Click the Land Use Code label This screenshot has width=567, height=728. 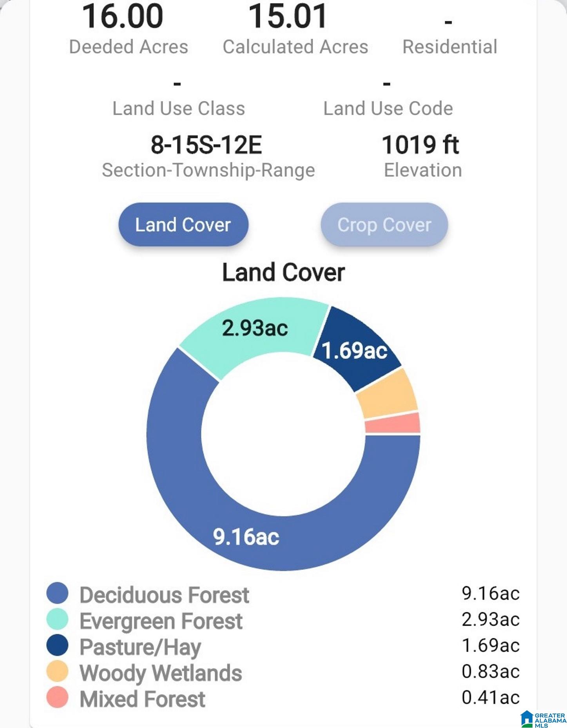point(388,109)
